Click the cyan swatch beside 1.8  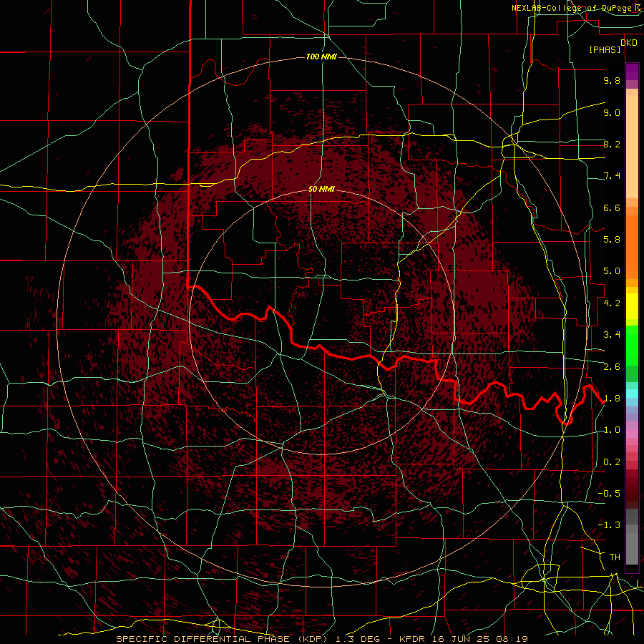[632, 394]
